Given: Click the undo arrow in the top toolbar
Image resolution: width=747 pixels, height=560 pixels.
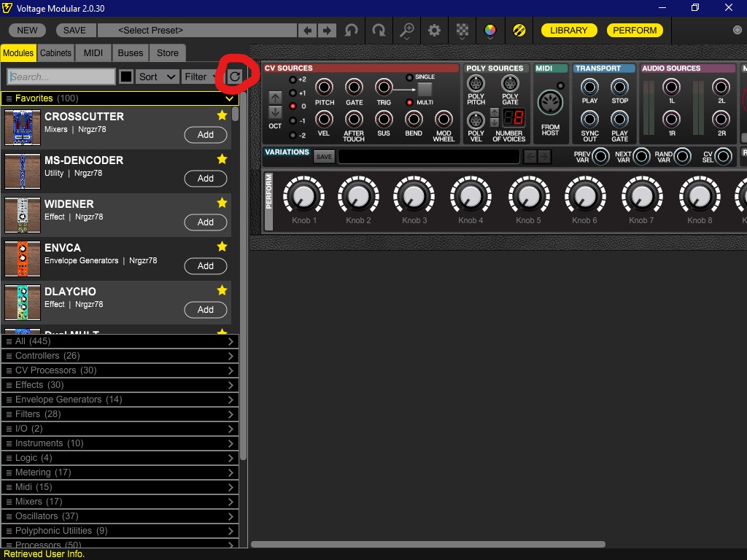Looking at the screenshot, I should pyautogui.click(x=351, y=31).
